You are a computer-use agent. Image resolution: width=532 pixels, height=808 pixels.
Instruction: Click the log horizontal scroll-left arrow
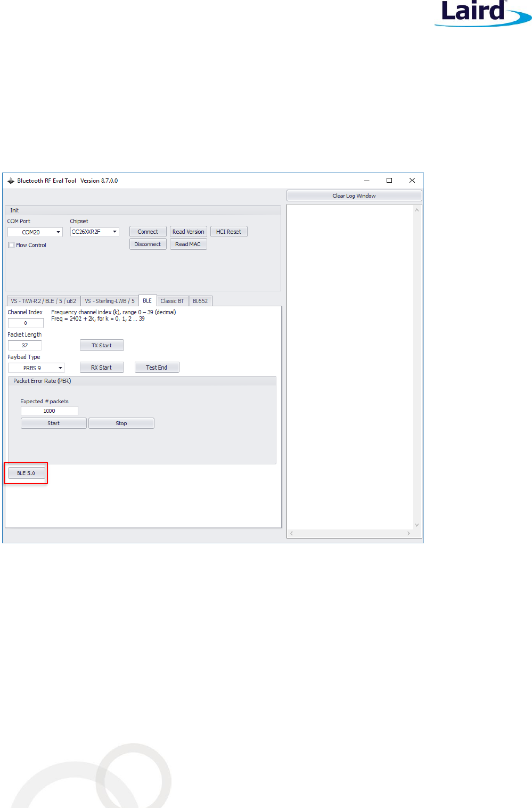tap(292, 533)
